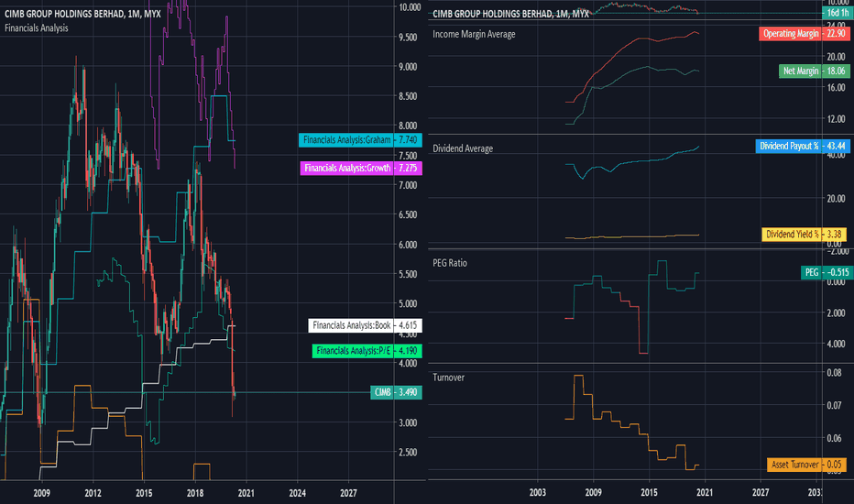Select the Dividend Average pane title
The width and height of the screenshot is (854, 504).
pyautogui.click(x=463, y=148)
